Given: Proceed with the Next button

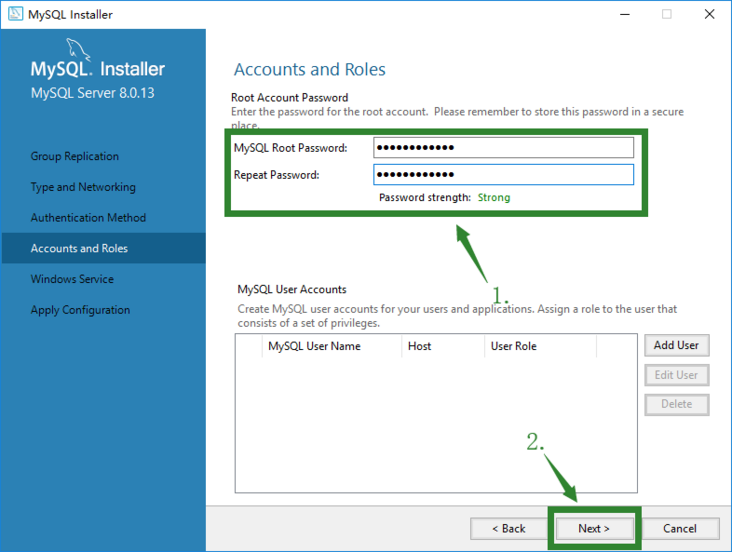Looking at the screenshot, I should (x=594, y=529).
